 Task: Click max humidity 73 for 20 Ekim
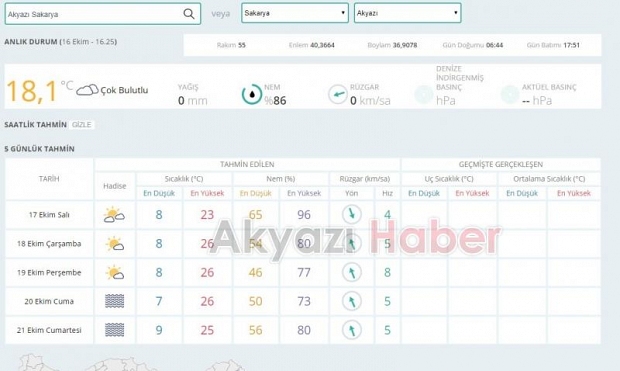click(304, 301)
